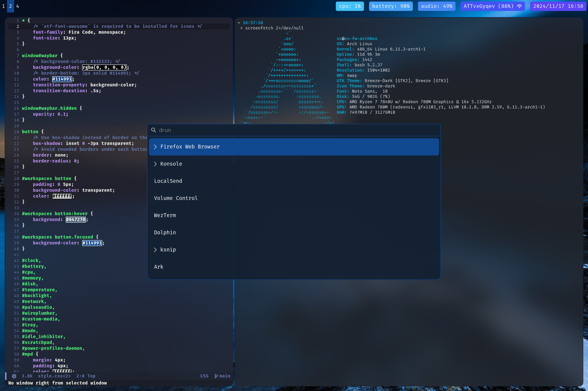Click the #ffffff color on line 31
This screenshot has height=391, width=588.
click(62, 196)
